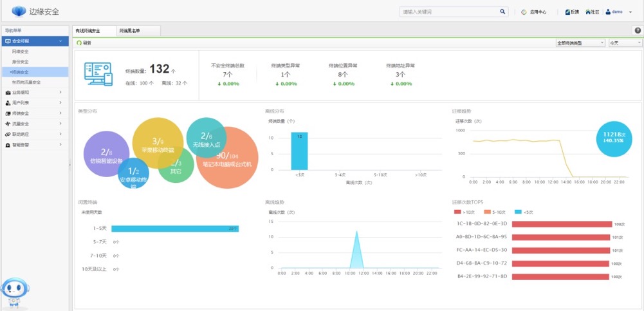Viewport: 644px width, 311px height.
Task: Click the search magnifier icon
Action: [x=502, y=12]
